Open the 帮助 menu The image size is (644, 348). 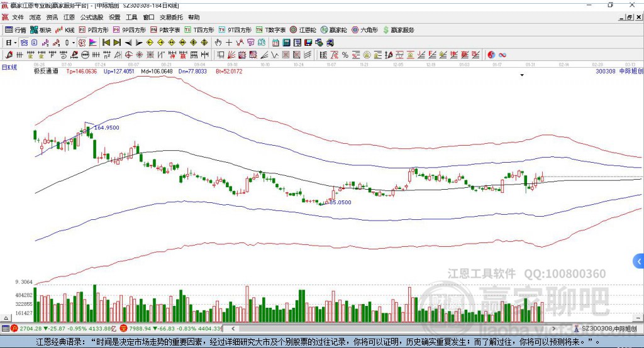(x=194, y=17)
